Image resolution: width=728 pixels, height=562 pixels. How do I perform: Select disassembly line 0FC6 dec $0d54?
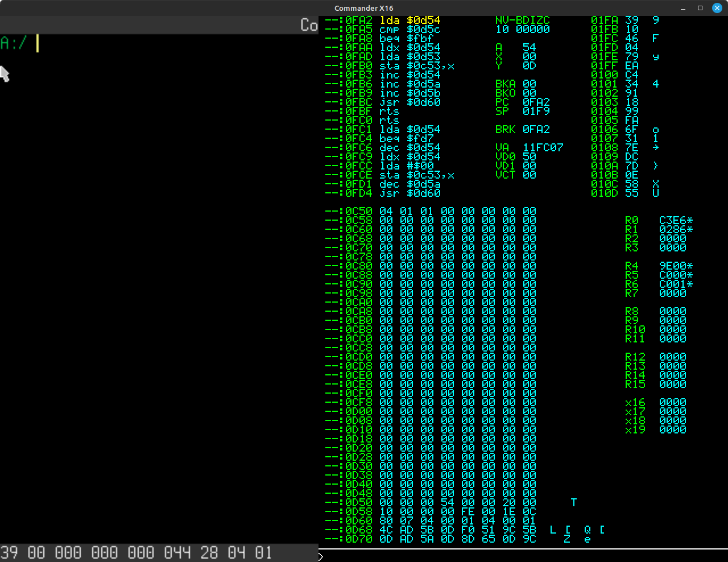pos(383,148)
